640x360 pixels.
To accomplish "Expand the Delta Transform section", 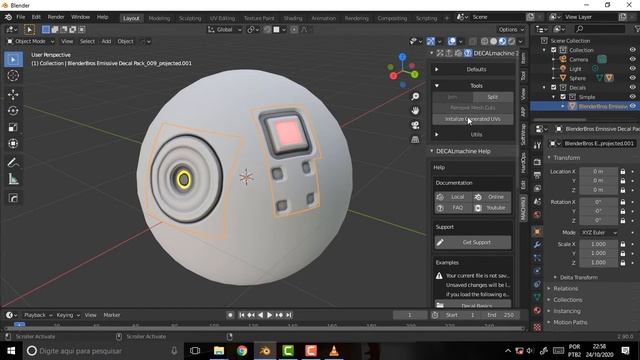I will [578, 278].
